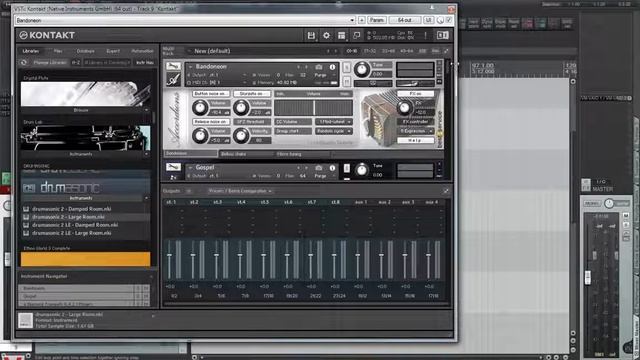This screenshot has width=640, height=360.
Task: Toggle the Bandoneon solo S button
Action: (x=347, y=68)
